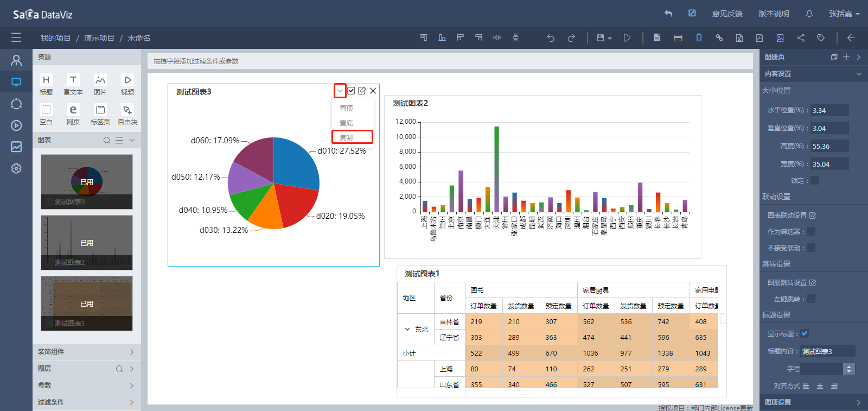Open 测试图表3 dropdown arrow menu
868x411 pixels.
tap(340, 91)
